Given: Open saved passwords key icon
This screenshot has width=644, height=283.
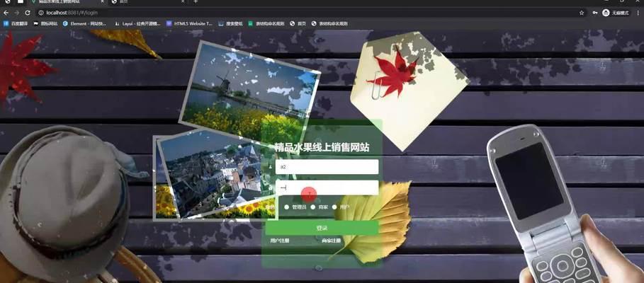Looking at the screenshot, I should click(595, 13).
